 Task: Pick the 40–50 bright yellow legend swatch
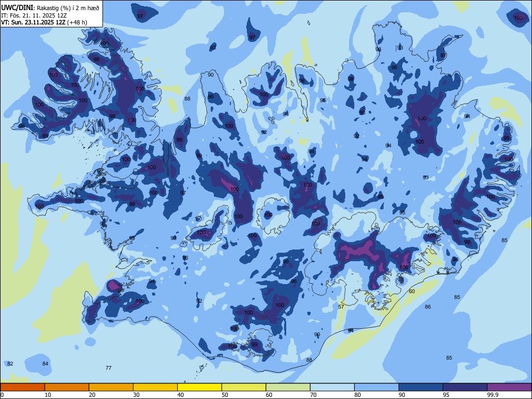coord(199,387)
